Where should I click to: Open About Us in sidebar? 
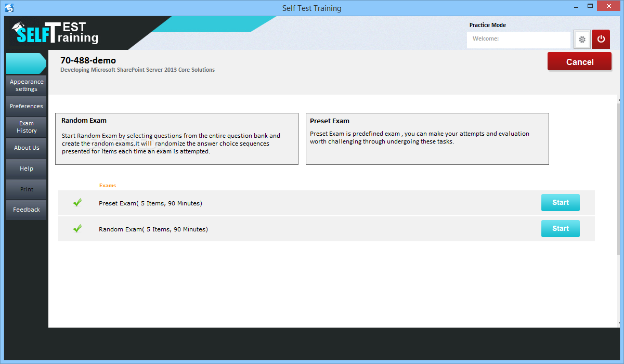(27, 148)
